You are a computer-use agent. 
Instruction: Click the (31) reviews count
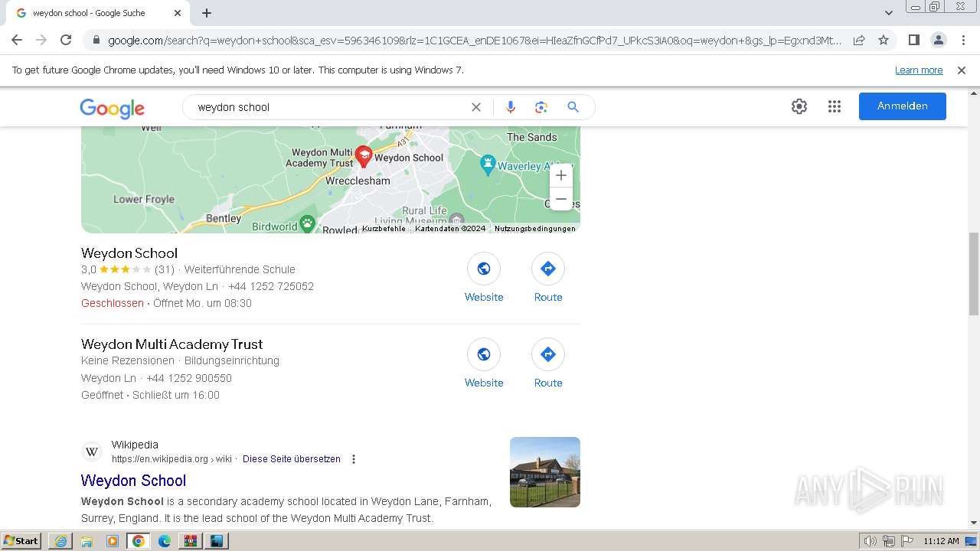[x=165, y=269]
